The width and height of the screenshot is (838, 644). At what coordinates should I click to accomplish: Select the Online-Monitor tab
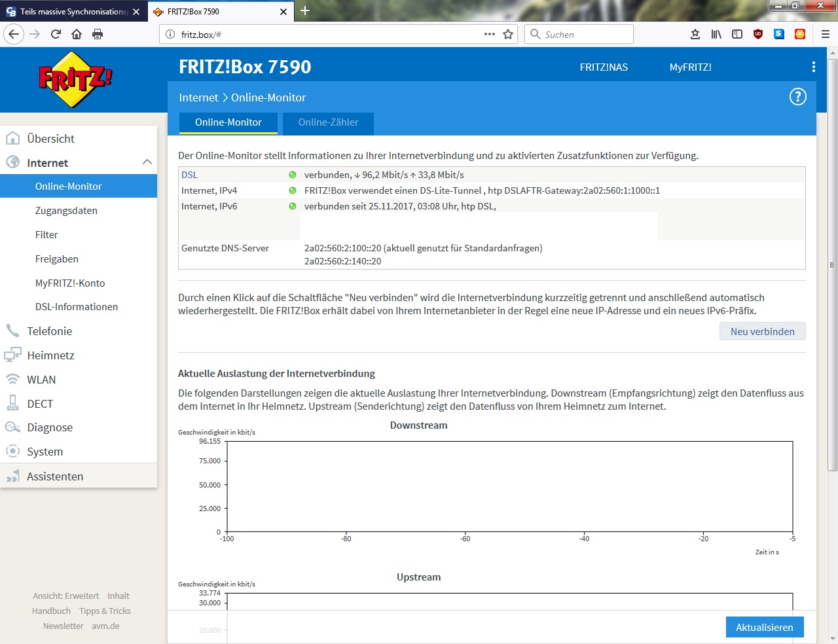[x=228, y=122]
